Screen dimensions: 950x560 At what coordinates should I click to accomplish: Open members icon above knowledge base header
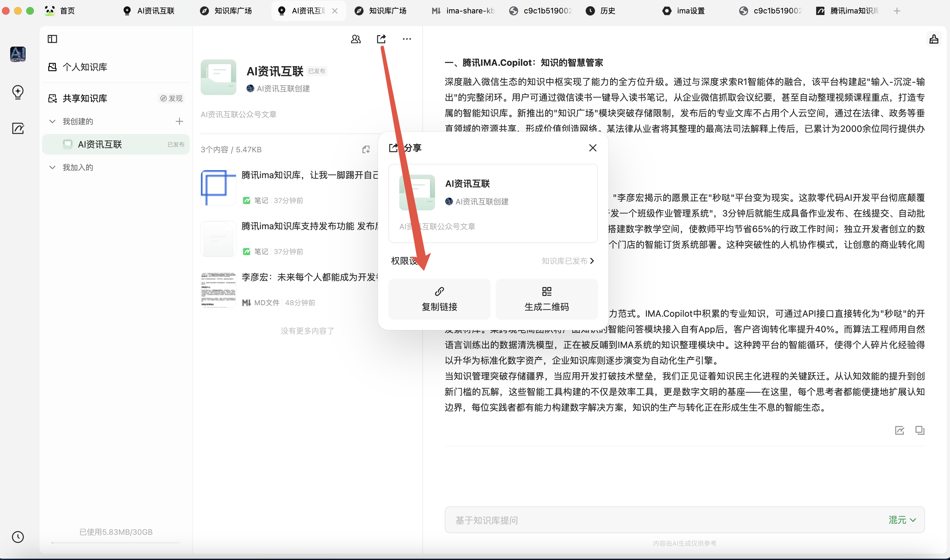click(x=356, y=39)
